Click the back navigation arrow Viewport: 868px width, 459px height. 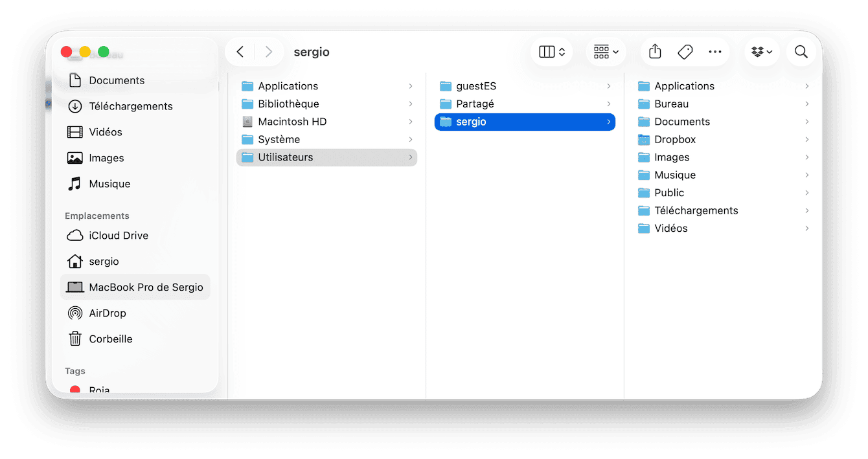(240, 52)
